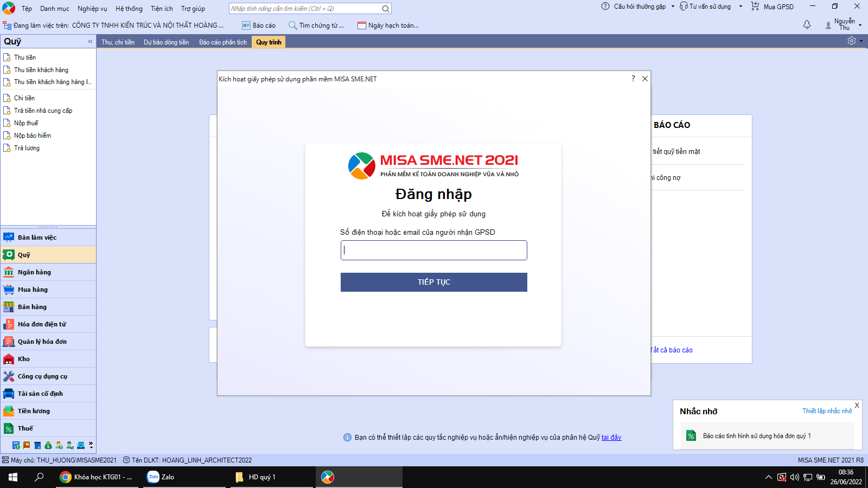Open the Thuế tax module
The height and width of the screenshot is (488, 868).
[x=48, y=428]
